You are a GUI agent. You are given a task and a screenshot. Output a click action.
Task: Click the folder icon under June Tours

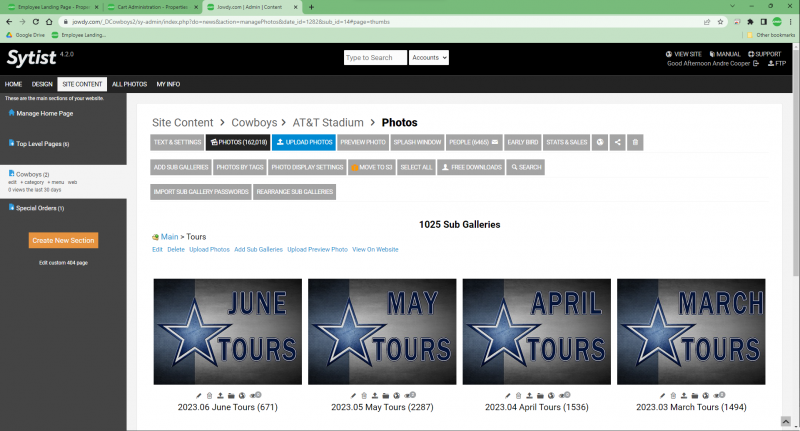click(x=231, y=395)
